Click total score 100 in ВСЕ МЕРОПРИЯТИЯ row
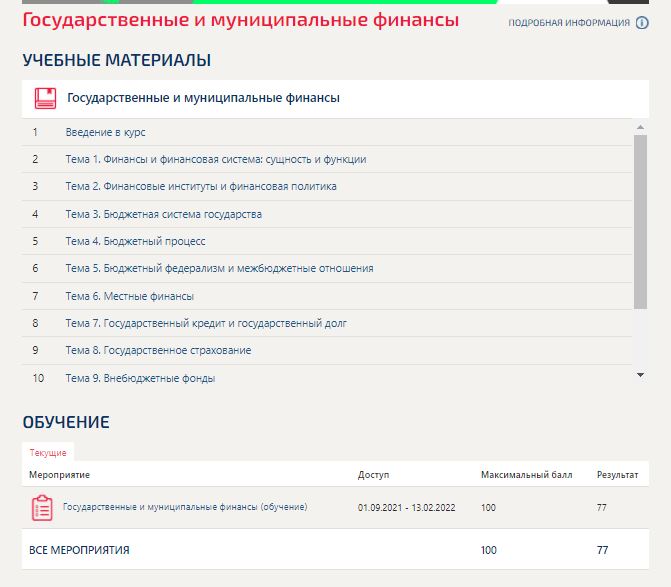This screenshot has height=587, width=671. 488,550
